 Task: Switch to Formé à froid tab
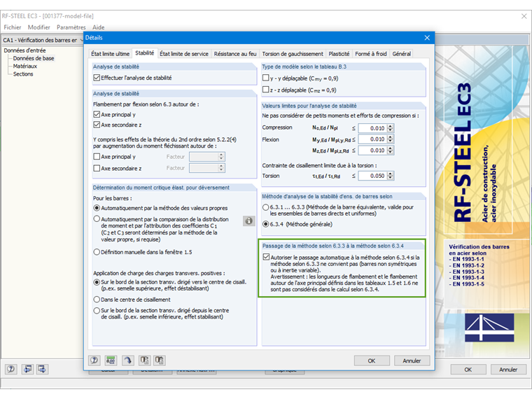click(x=371, y=54)
